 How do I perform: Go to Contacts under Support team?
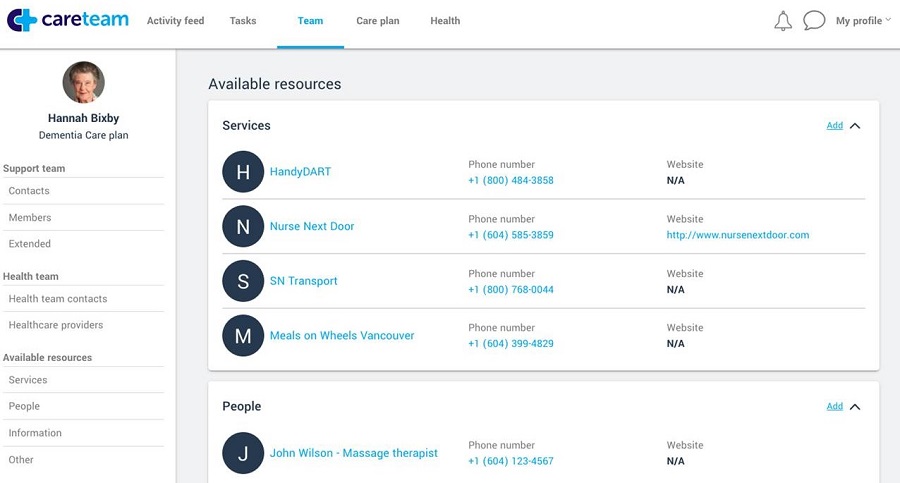[29, 191]
